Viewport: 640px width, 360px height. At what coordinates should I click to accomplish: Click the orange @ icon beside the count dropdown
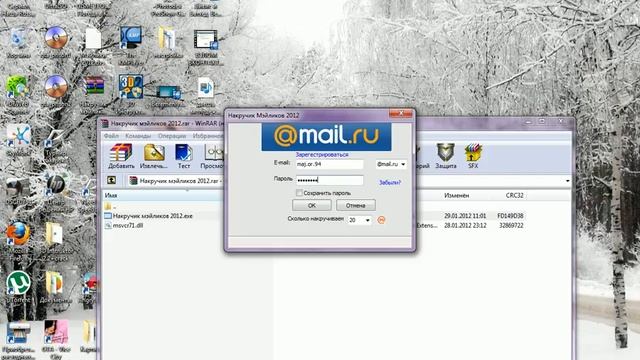click(x=381, y=220)
